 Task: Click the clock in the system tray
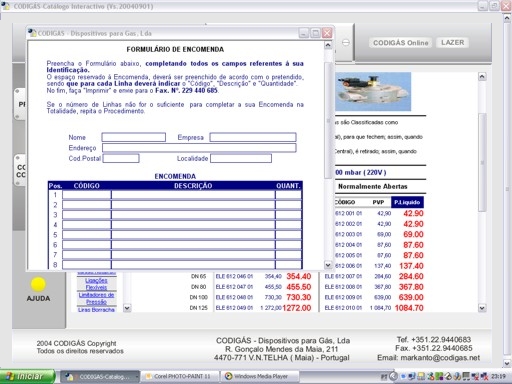click(498, 376)
